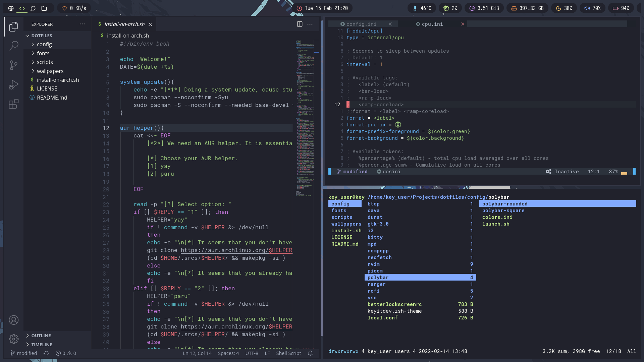Screen dimensions: 644x362
Task: Click the minimap code overview
Action: tap(305, 117)
